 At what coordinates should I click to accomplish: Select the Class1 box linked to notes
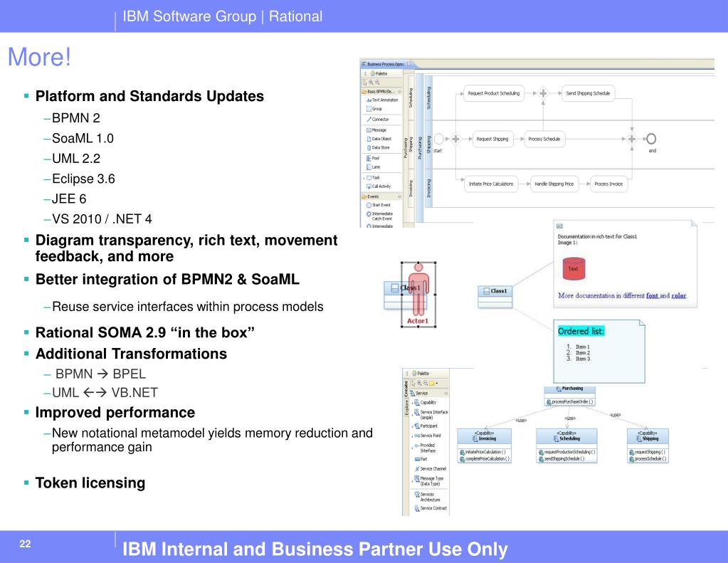[x=495, y=296]
